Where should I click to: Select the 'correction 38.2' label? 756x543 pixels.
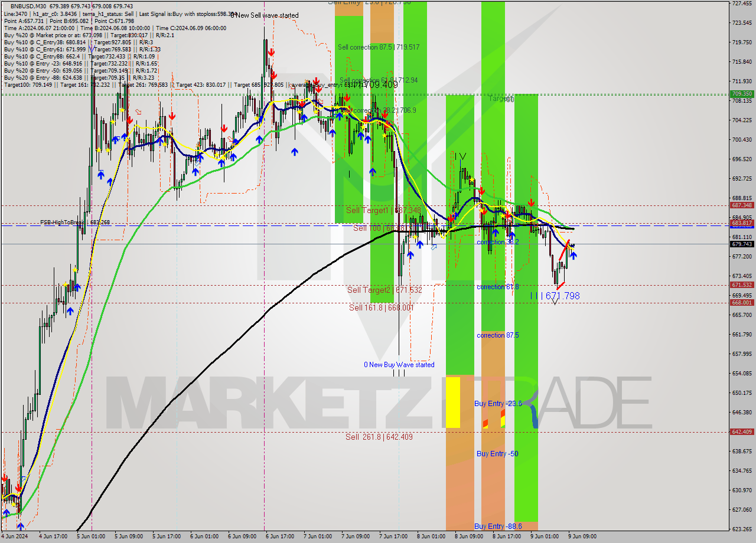[498, 242]
